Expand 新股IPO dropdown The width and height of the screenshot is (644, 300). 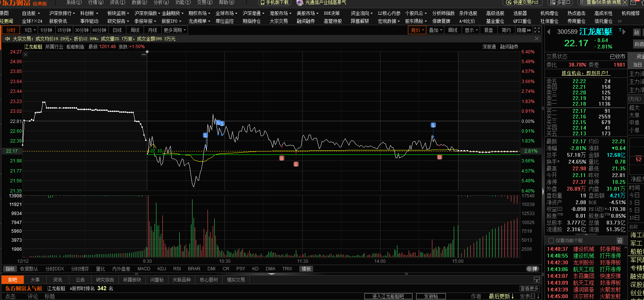pos(171,21)
